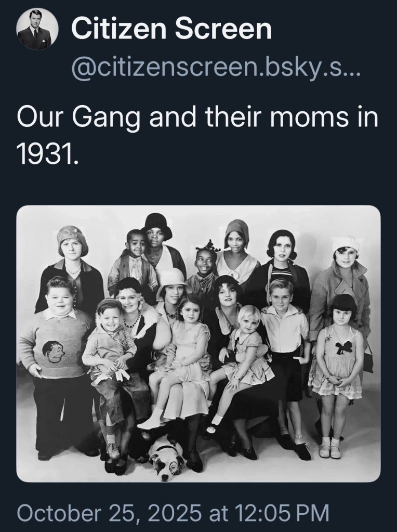This screenshot has width=397, height=532.
Task: Click the cartoon face on boy's sweater
Action: pyautogui.click(x=54, y=352)
